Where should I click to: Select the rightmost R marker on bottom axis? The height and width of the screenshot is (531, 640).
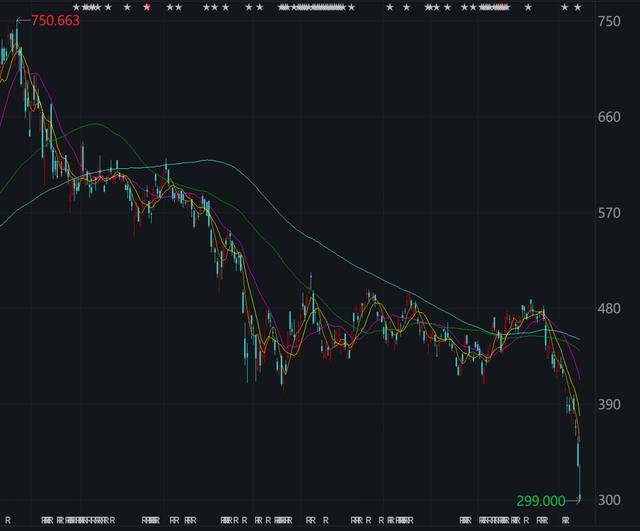point(567,521)
